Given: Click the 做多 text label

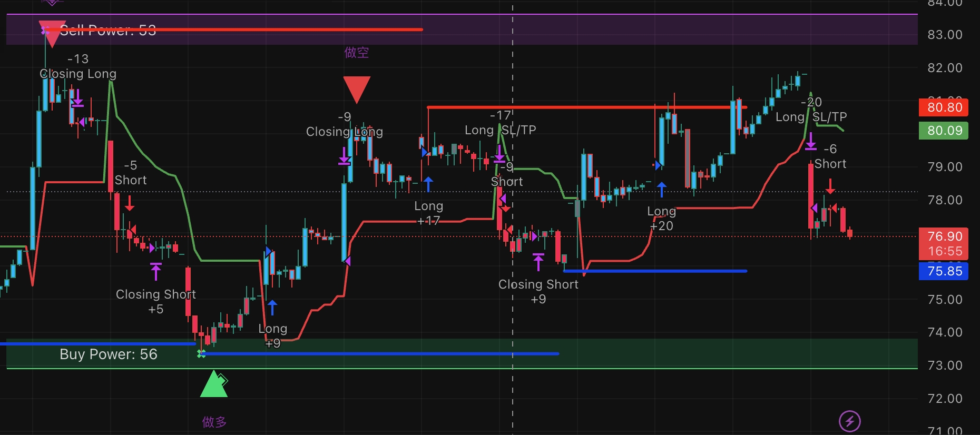Looking at the screenshot, I should point(214,422).
